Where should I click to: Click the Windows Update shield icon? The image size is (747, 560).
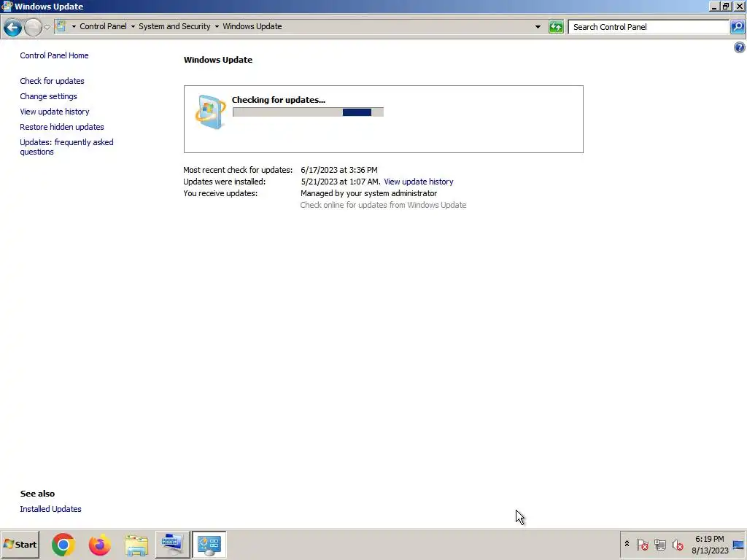(x=210, y=112)
